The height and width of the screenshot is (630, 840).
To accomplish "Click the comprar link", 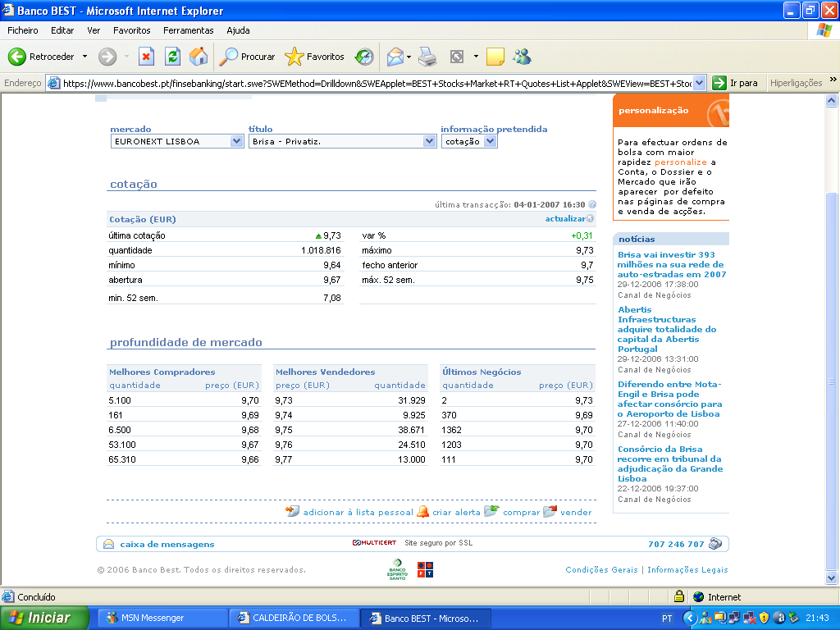I will tap(521, 512).
